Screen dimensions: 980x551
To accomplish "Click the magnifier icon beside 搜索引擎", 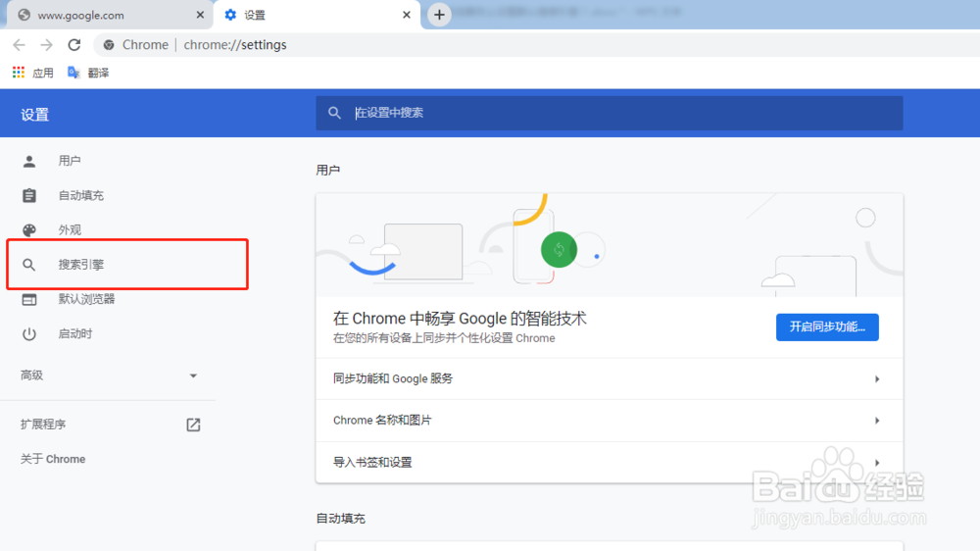I will [28, 265].
